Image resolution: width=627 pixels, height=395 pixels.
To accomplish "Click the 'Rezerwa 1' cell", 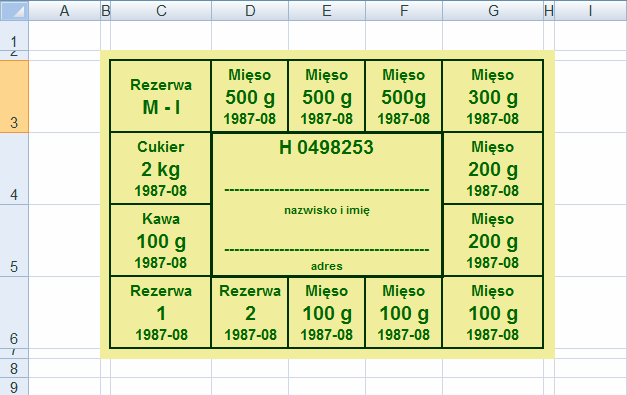I will 161,312.
